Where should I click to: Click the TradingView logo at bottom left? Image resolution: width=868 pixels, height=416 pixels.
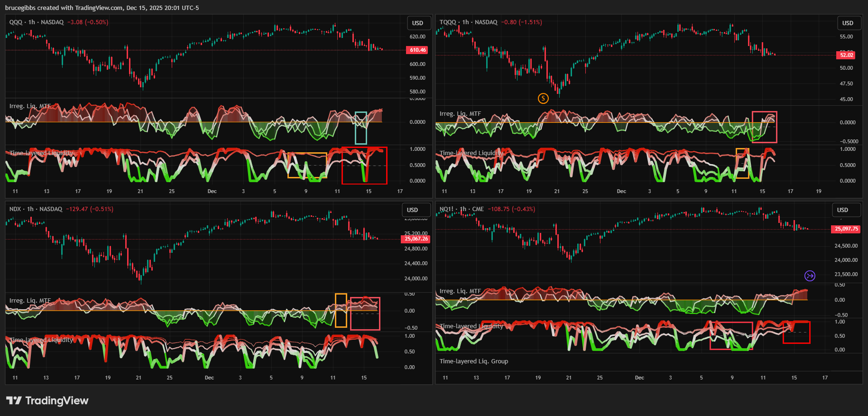[47, 401]
